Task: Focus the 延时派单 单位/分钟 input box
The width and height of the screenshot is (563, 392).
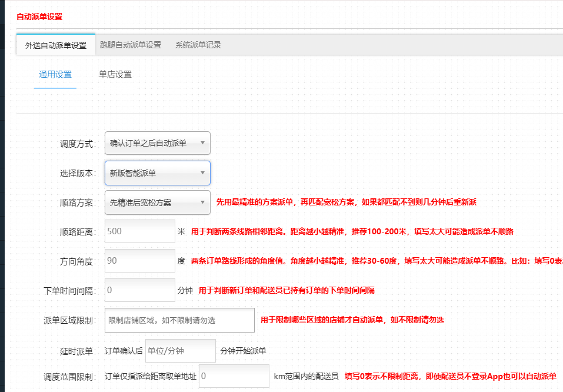Action: pyautogui.click(x=180, y=351)
